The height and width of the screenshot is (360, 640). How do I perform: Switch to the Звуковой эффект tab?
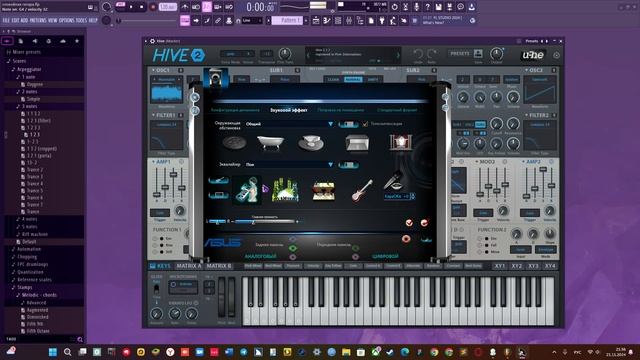[289, 110]
